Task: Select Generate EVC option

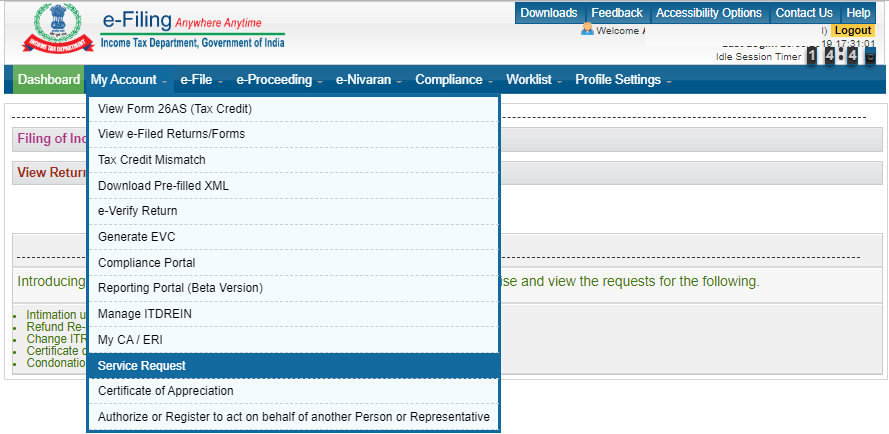Action: pyautogui.click(x=294, y=237)
